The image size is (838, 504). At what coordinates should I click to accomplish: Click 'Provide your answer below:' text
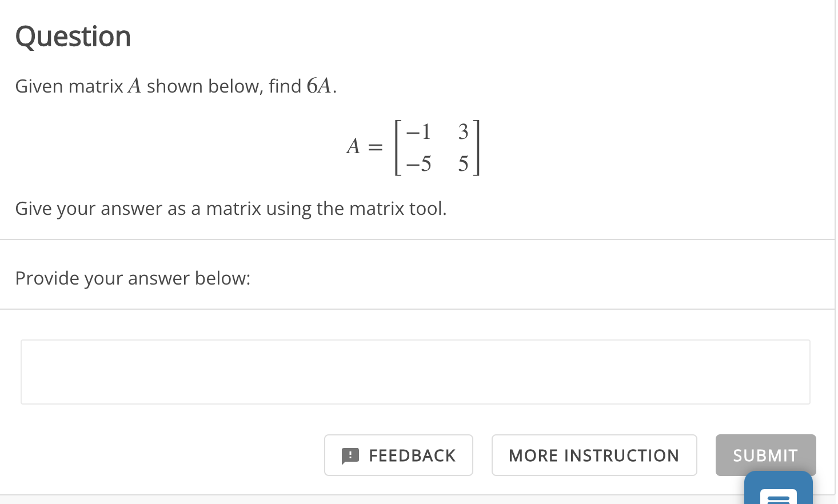[x=133, y=278]
